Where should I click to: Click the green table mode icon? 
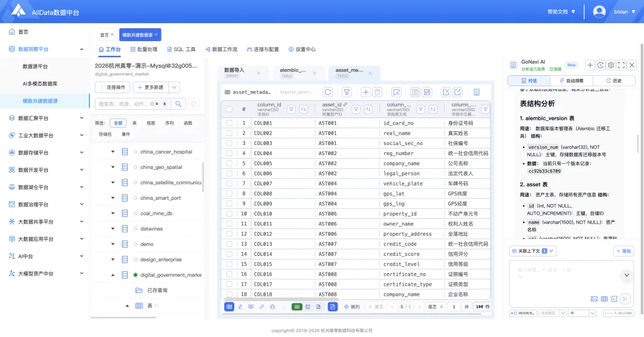click(297, 307)
